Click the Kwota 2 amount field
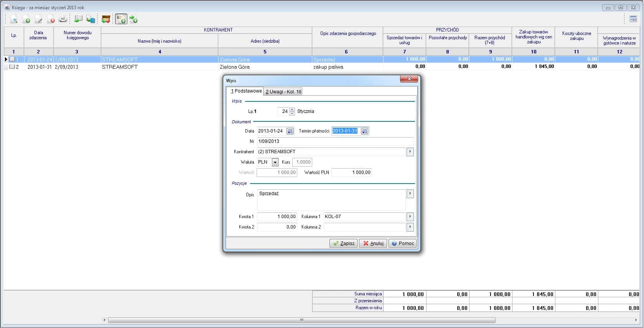 click(277, 227)
